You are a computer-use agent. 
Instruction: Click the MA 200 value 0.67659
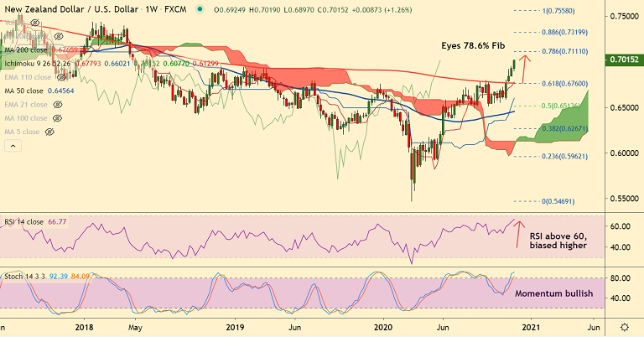tap(64, 50)
